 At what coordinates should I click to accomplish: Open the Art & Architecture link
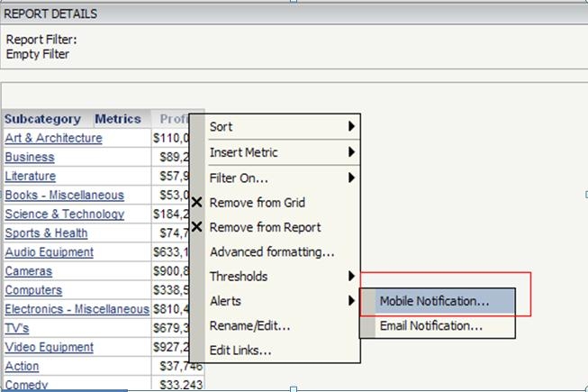(x=53, y=138)
